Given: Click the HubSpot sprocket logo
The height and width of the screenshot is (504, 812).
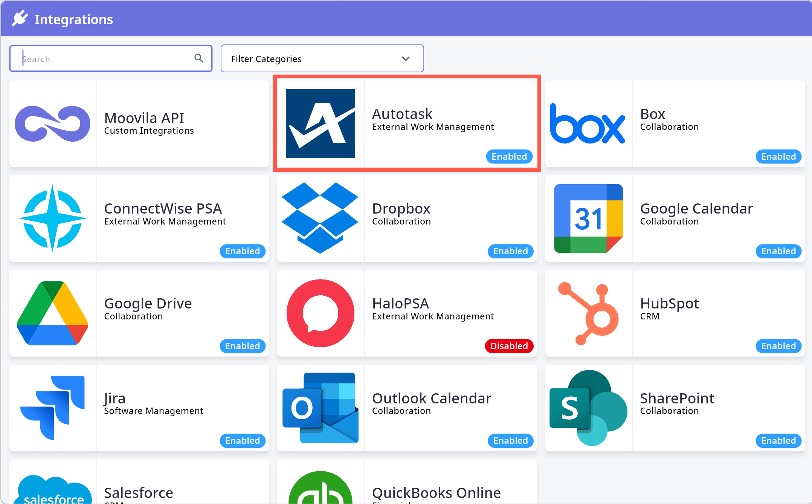Looking at the screenshot, I should [588, 313].
